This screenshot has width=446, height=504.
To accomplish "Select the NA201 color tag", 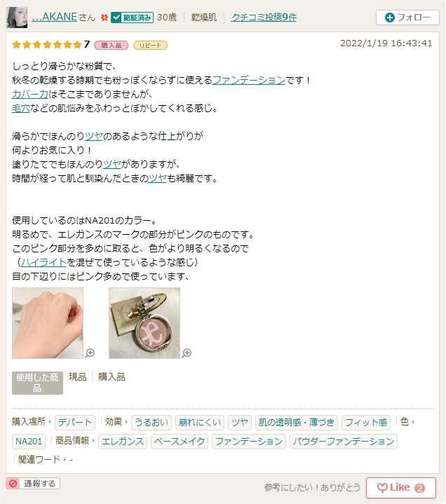I will tap(29, 442).
